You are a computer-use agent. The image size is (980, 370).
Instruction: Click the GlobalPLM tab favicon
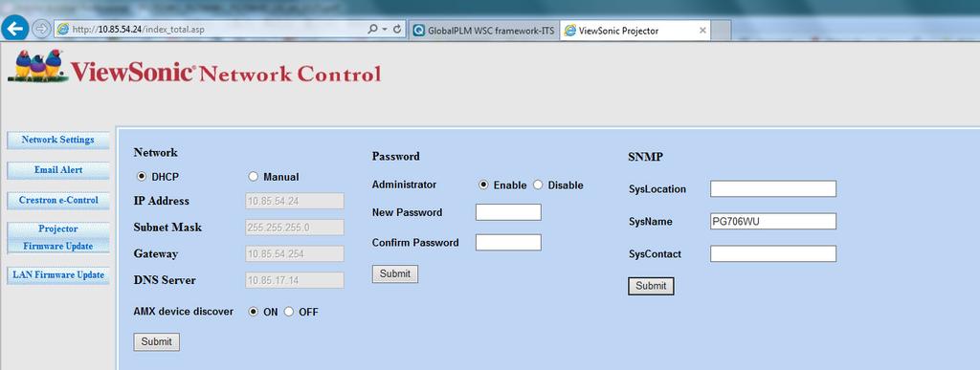point(419,31)
